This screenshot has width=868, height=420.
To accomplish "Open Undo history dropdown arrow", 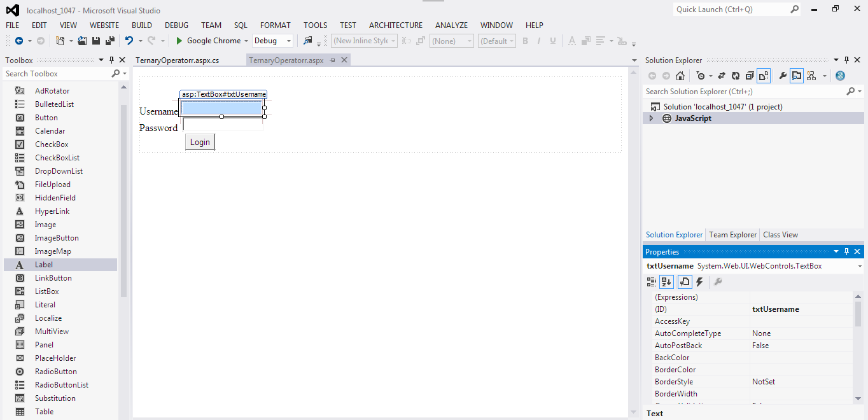I will tap(140, 41).
